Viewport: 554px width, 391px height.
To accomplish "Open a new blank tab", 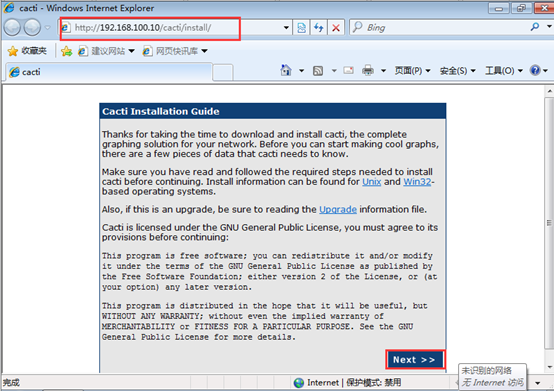I will [x=223, y=72].
